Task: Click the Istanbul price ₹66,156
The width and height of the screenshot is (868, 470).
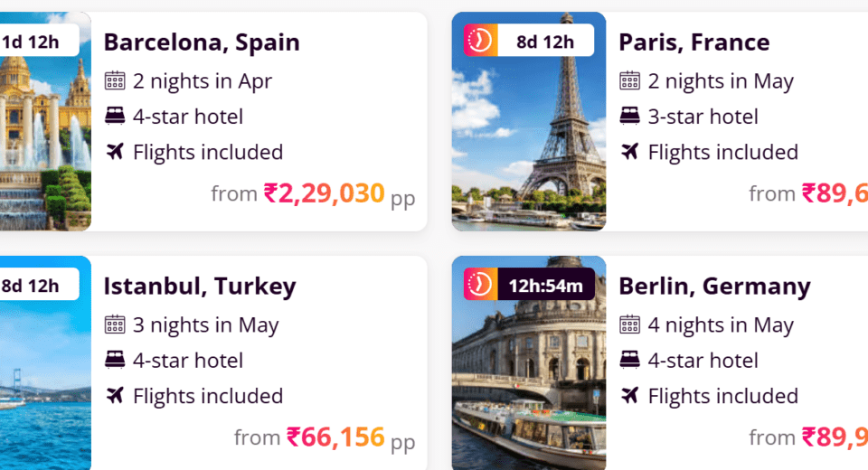Action: (335, 437)
